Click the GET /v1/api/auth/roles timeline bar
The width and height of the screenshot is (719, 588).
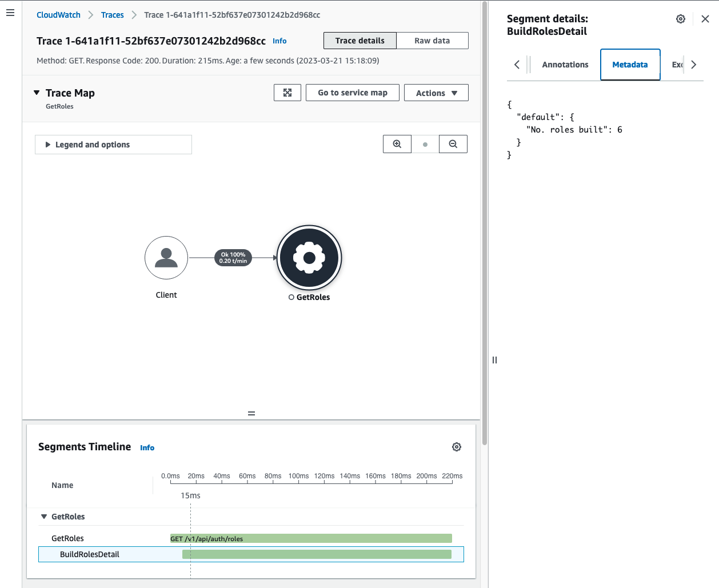click(311, 538)
